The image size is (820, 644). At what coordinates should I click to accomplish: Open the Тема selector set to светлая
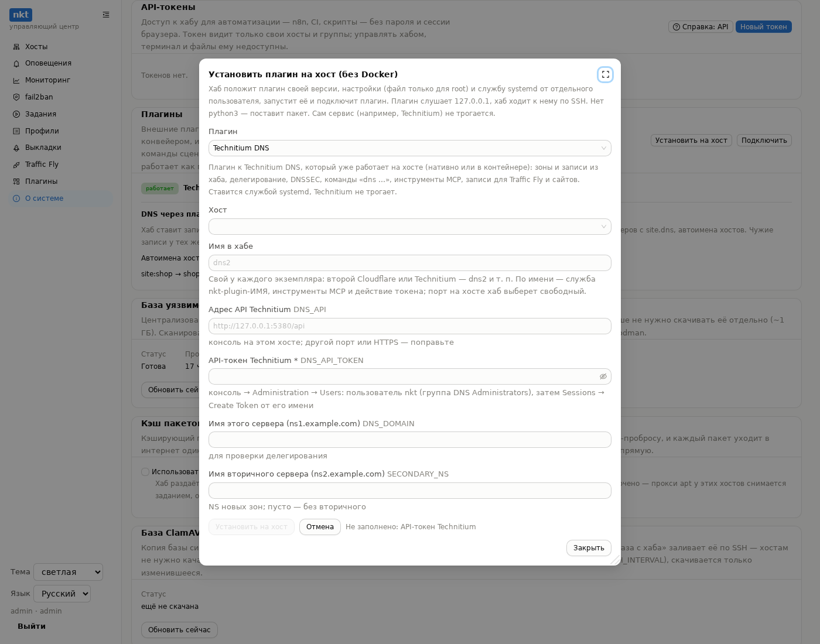pos(69,572)
